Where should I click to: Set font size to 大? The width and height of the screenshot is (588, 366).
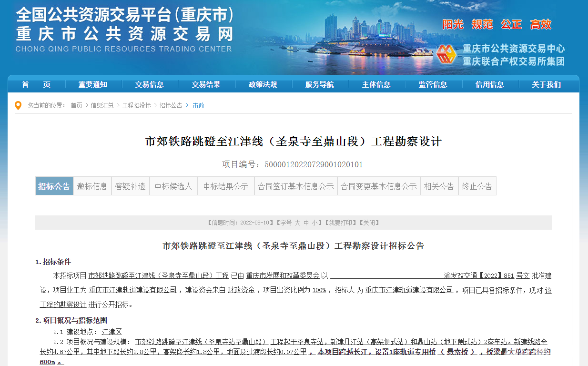point(297,223)
